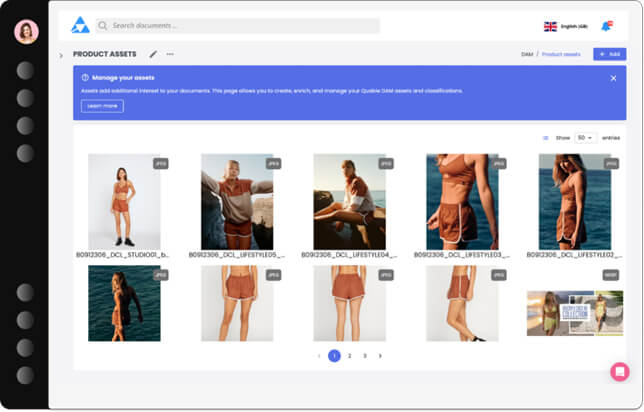This screenshot has height=412, width=644.
Task: Go to the next page arrow
Action: click(380, 356)
